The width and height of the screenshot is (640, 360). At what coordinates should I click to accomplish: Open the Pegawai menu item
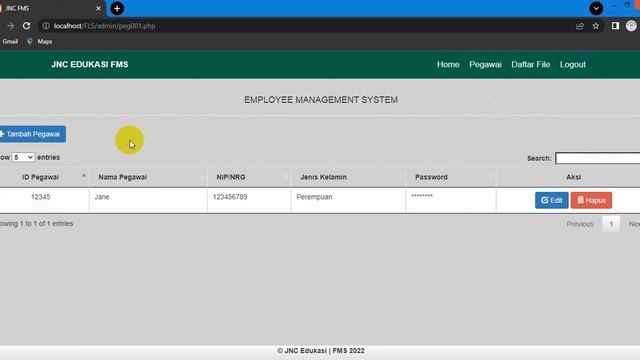[x=485, y=64]
